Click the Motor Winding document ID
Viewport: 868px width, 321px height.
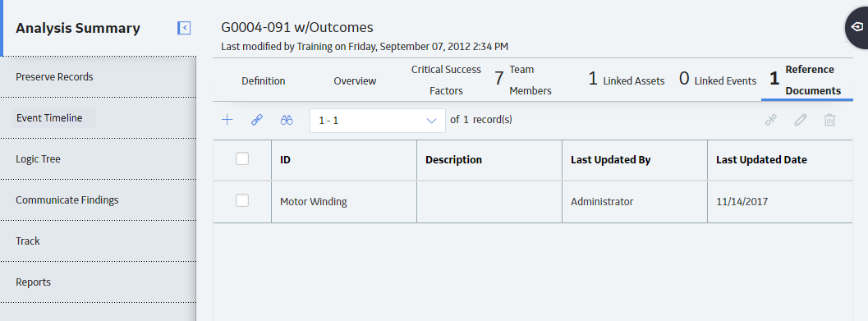pos(314,201)
